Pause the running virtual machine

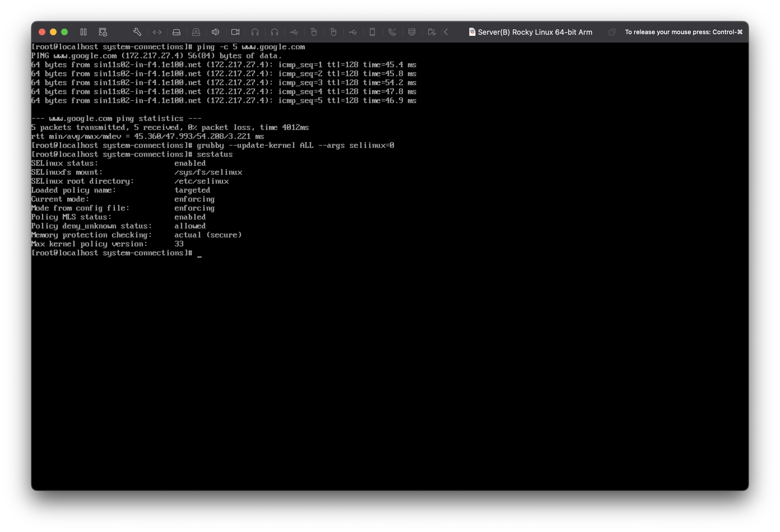tap(83, 32)
